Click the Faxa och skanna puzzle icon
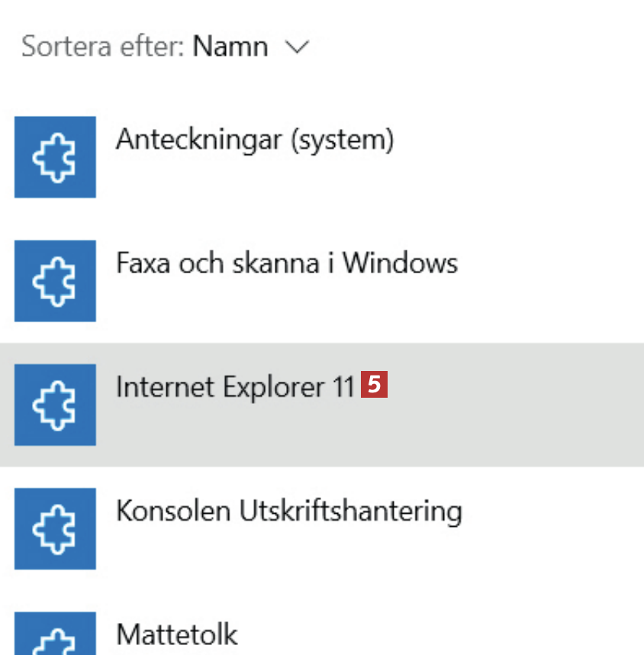The image size is (644, 655). (x=55, y=280)
